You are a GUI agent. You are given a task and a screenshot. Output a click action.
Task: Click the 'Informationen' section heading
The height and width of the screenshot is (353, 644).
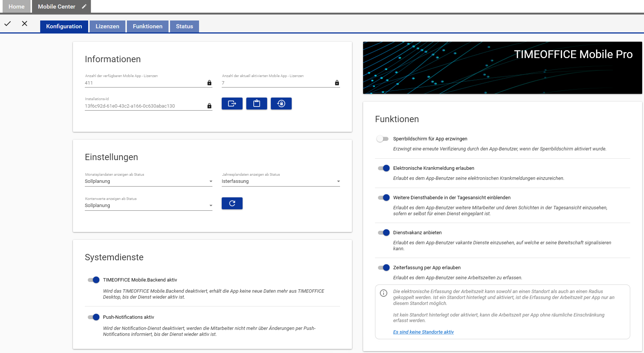point(113,59)
